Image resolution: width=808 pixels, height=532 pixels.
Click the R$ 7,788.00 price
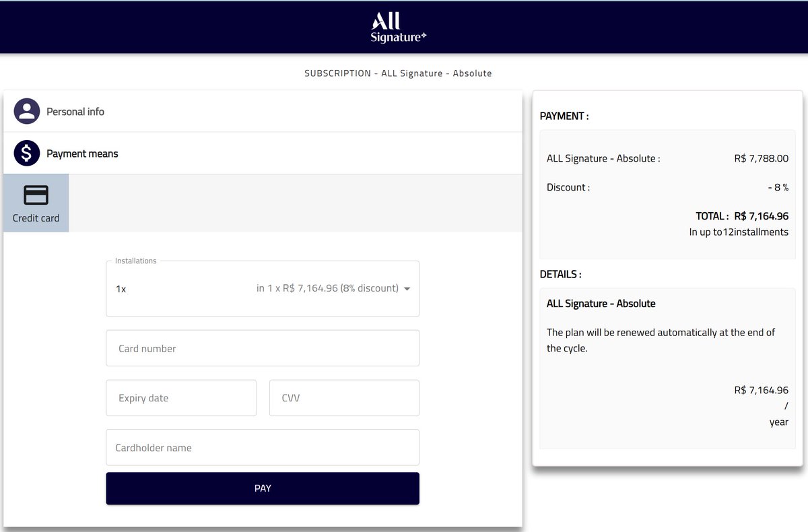tap(761, 159)
